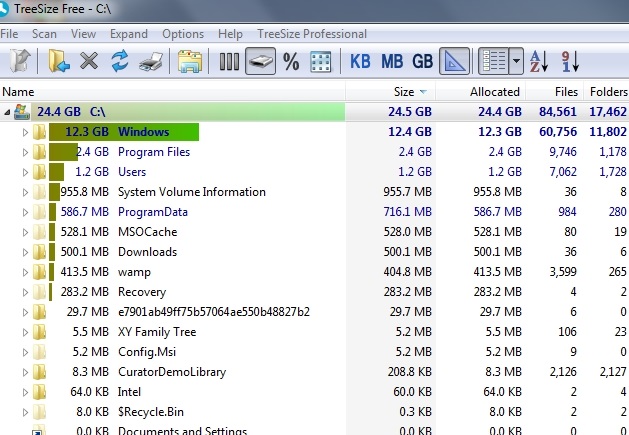This screenshot has height=435, width=629.
Task: Click the Folders column header
Action: (x=607, y=91)
